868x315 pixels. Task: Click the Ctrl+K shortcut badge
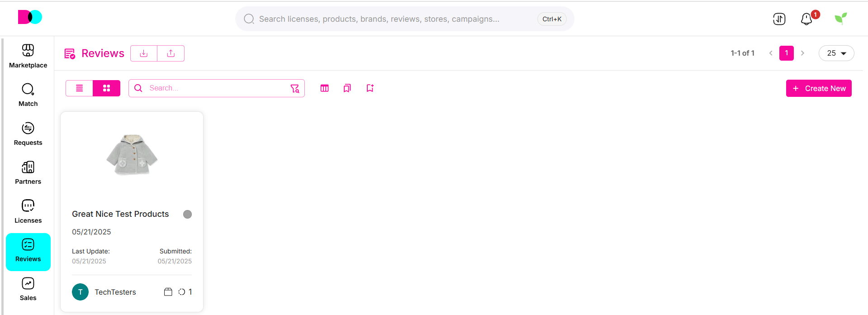point(552,19)
